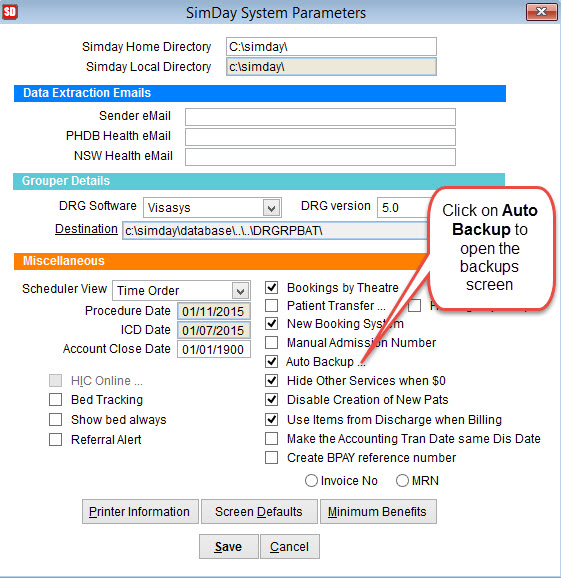
Task: Click the Sender eMail input field
Action: pos(320,117)
